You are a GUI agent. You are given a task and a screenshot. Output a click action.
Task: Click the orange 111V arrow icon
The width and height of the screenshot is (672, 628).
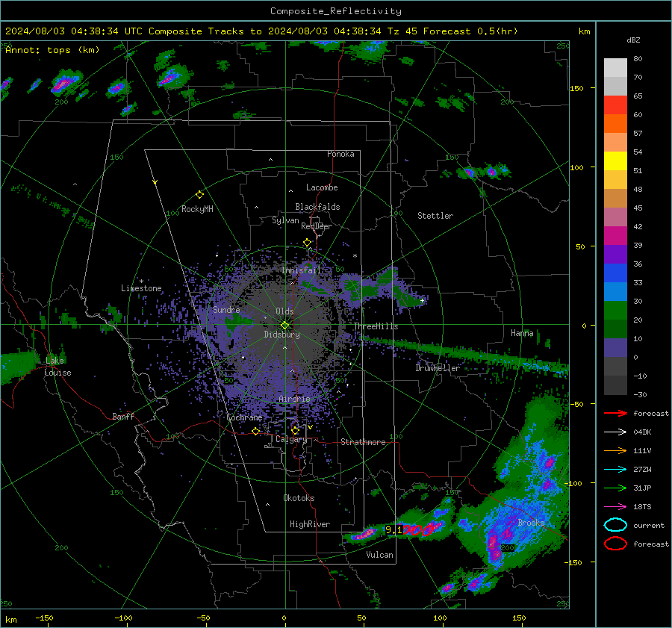click(615, 450)
